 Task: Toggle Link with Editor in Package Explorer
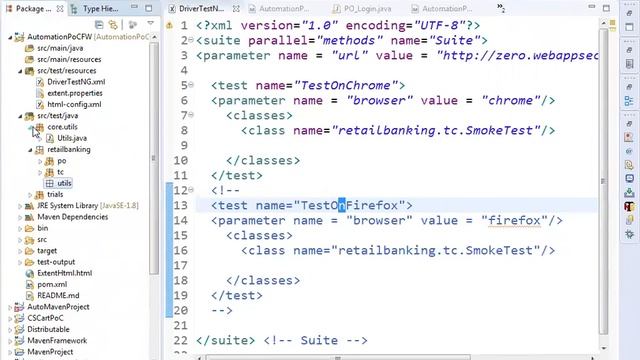pos(113,25)
